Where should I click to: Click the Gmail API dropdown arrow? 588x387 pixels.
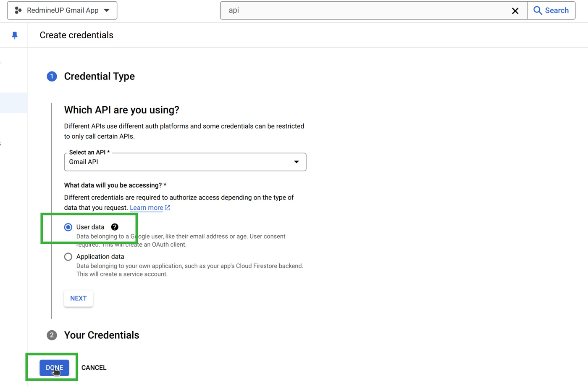pyautogui.click(x=297, y=162)
